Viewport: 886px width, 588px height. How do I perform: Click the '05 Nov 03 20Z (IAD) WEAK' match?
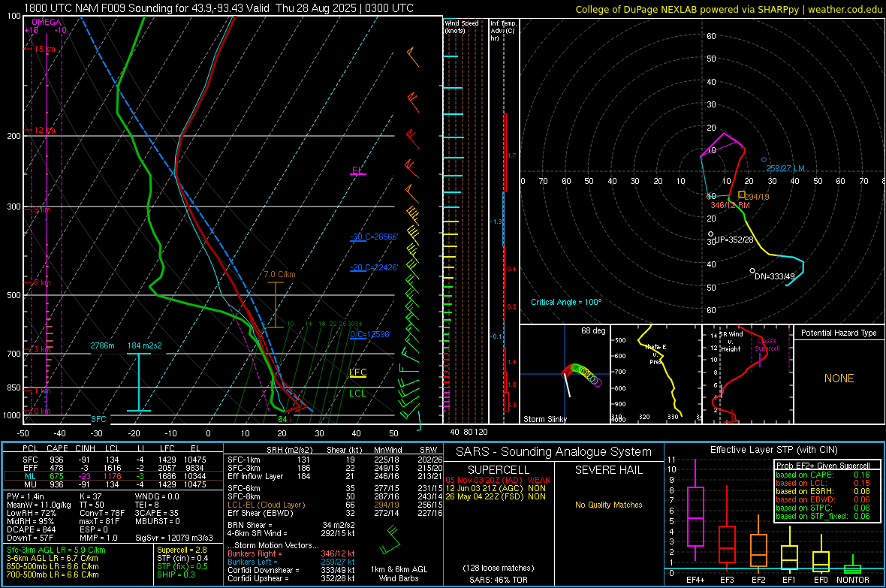[498, 480]
